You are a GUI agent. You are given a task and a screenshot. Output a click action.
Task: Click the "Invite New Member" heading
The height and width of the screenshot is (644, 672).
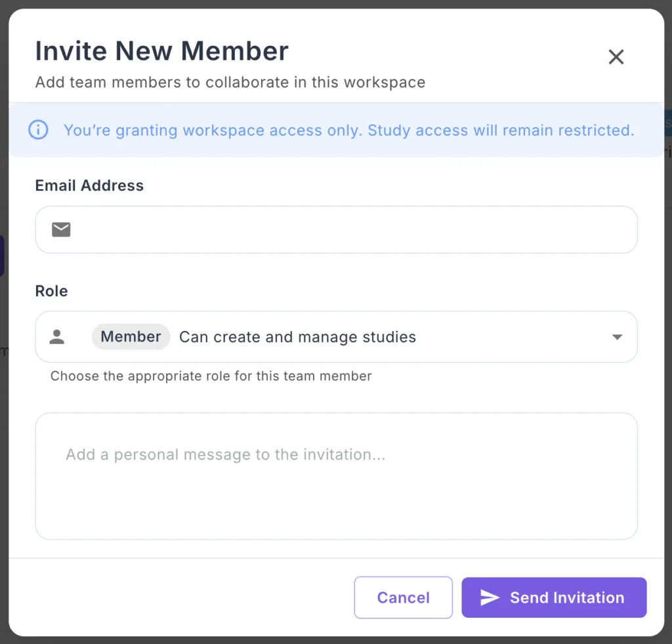161,51
